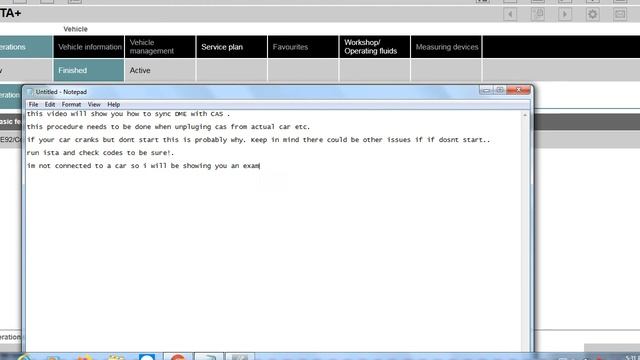Open the Notepad View menu
The image size is (640, 360).
94,104
